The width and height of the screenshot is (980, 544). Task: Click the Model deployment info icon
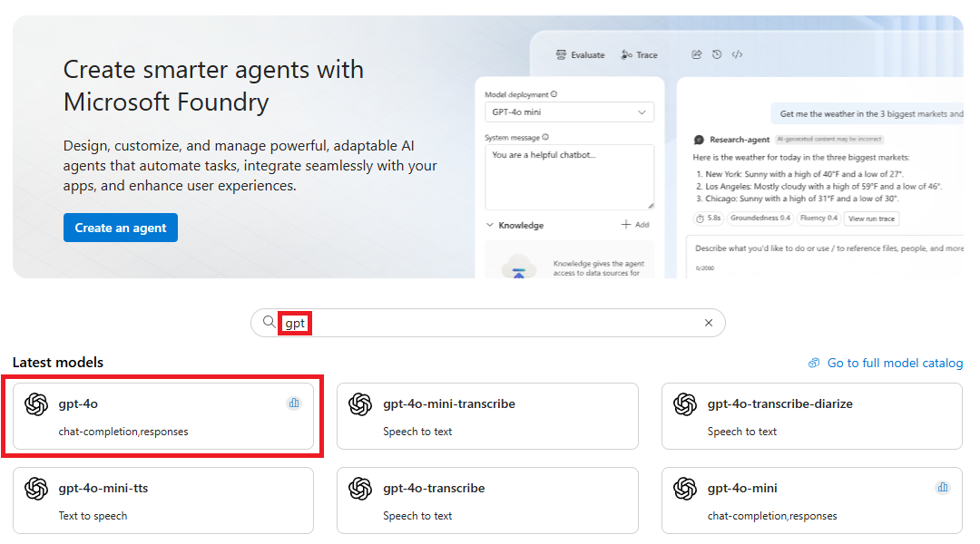tap(554, 94)
